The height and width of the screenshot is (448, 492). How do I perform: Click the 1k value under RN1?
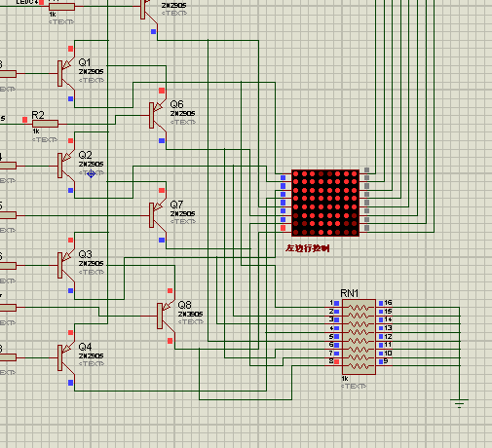345,379
